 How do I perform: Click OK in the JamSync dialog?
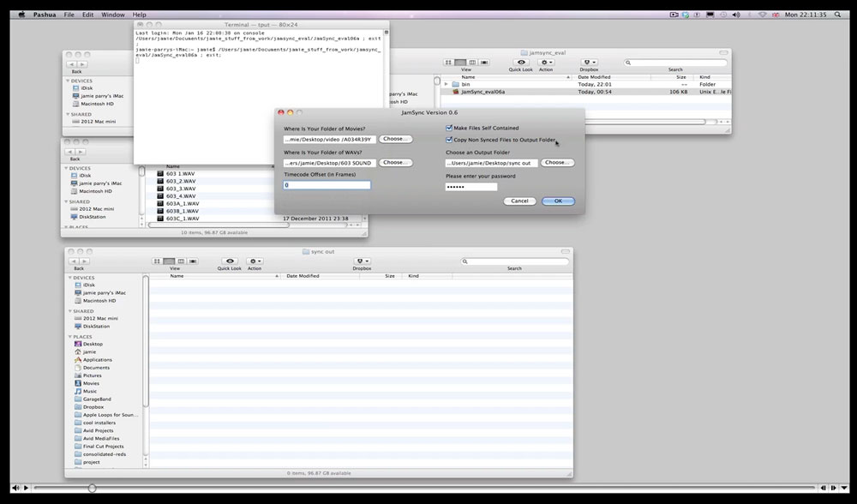[x=558, y=201]
